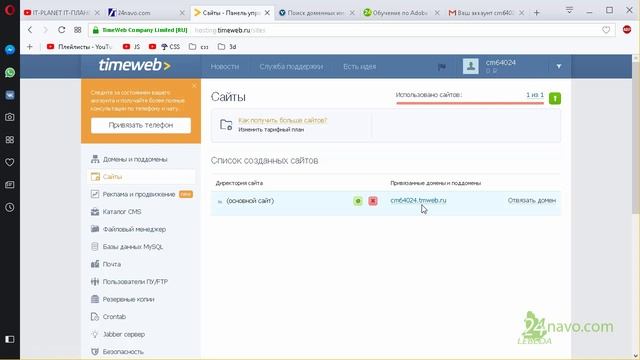Switch to Поиск доменных имен tab

316,13
